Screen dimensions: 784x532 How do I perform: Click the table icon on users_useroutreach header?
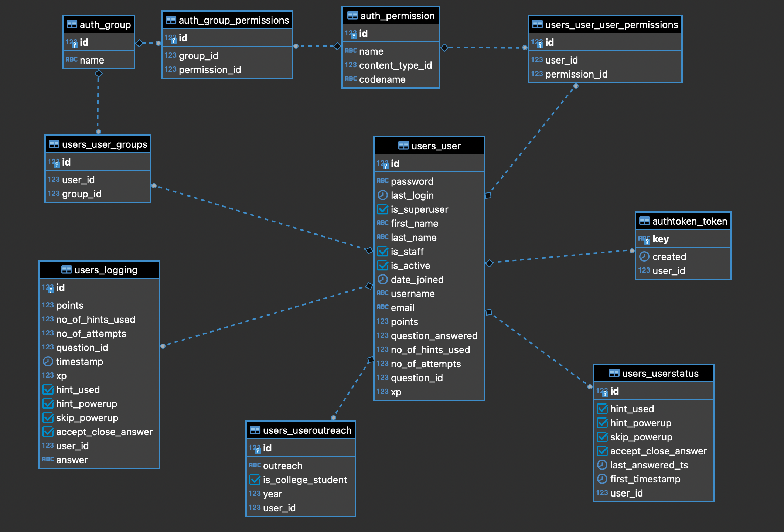click(255, 430)
